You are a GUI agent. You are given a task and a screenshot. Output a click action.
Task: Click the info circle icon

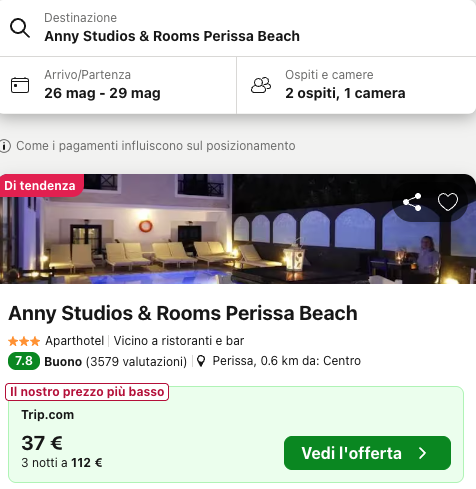tap(5, 146)
